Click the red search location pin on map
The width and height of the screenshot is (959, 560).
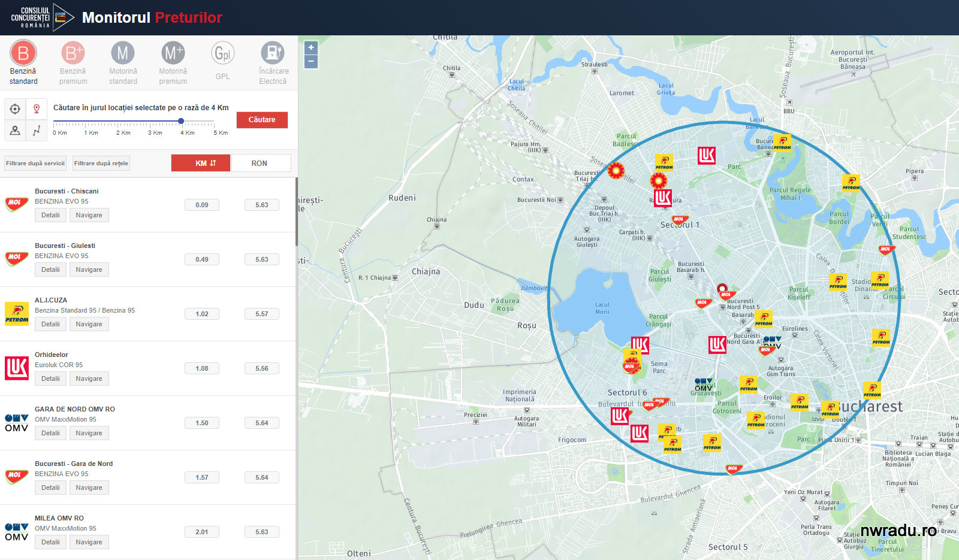(722, 289)
